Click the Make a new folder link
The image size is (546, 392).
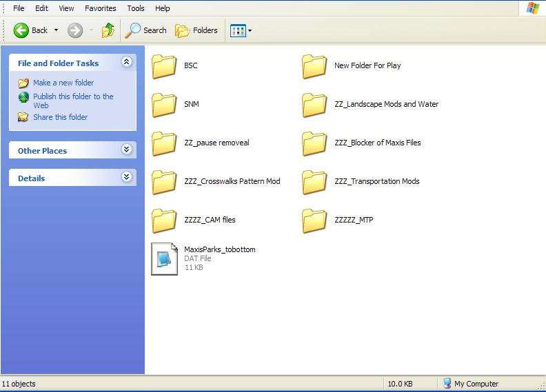63,83
